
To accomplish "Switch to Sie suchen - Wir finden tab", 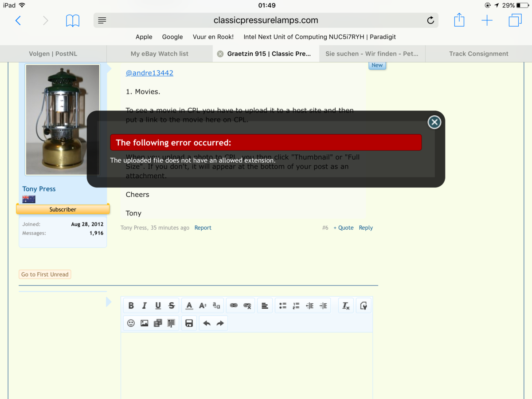I will point(372,54).
